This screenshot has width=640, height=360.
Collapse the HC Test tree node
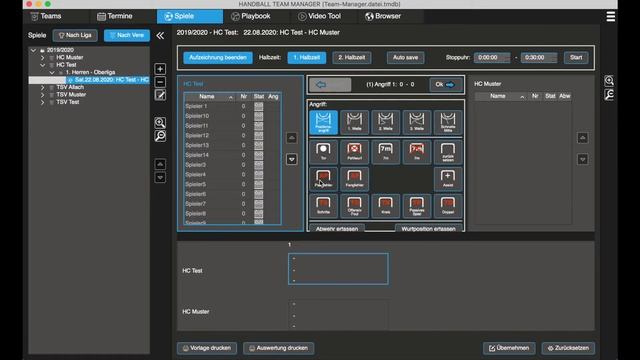42,65
